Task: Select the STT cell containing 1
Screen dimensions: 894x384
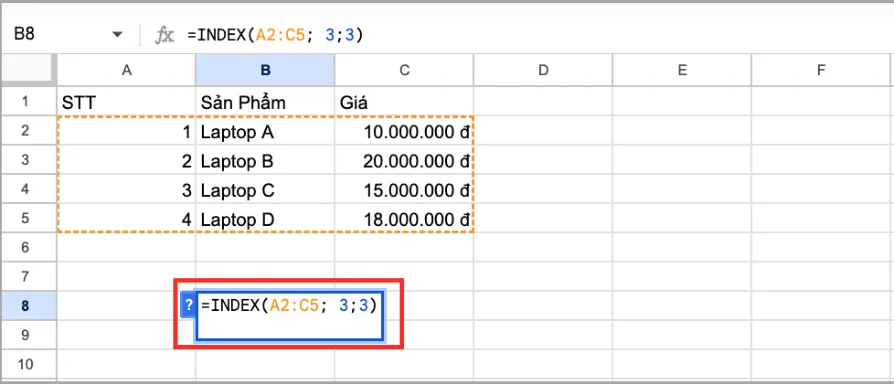Action: pos(127,132)
